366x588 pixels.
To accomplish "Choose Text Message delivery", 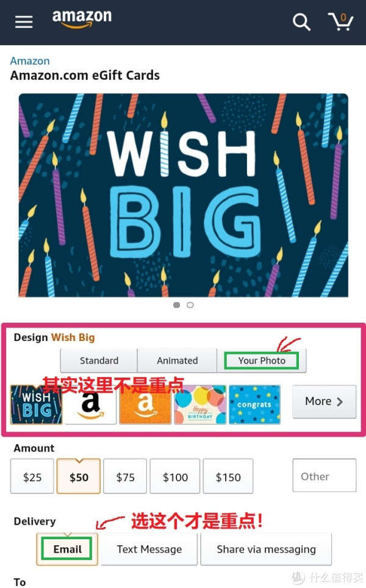I will [x=149, y=549].
